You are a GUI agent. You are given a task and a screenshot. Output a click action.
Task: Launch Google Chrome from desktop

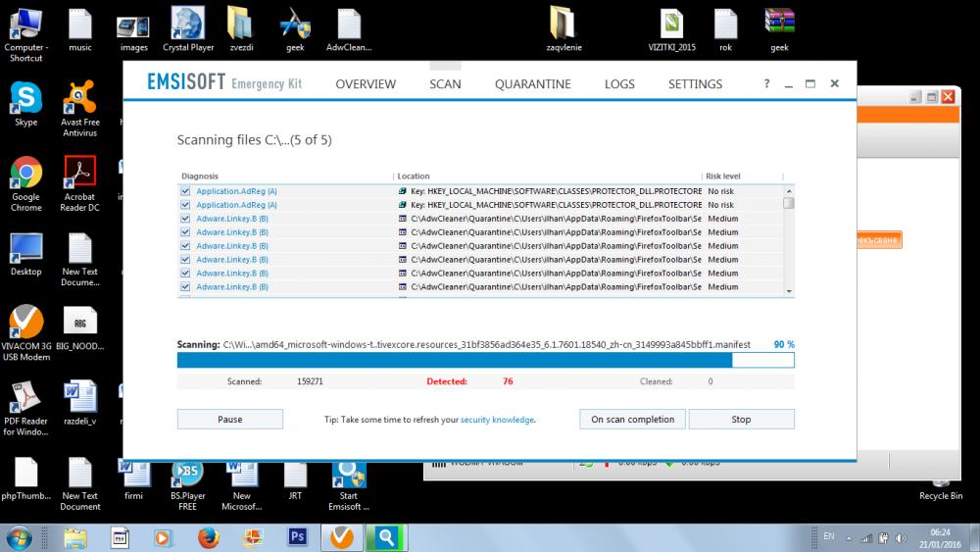(x=25, y=183)
